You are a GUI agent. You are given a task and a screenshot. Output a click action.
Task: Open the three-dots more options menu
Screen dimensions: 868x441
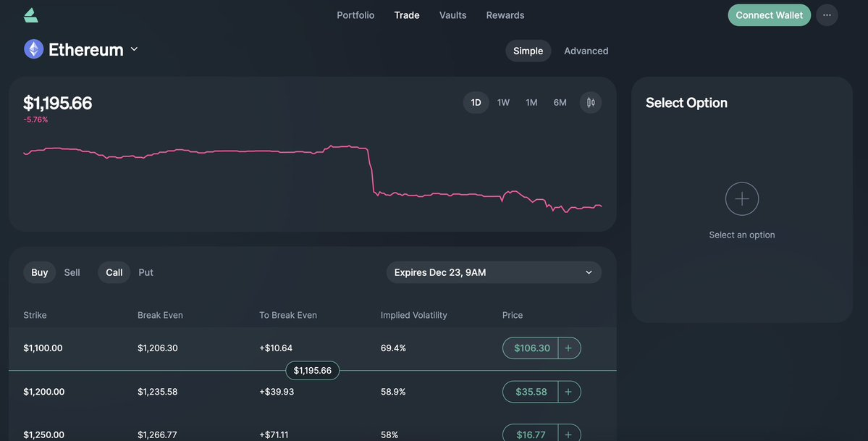pyautogui.click(x=827, y=15)
